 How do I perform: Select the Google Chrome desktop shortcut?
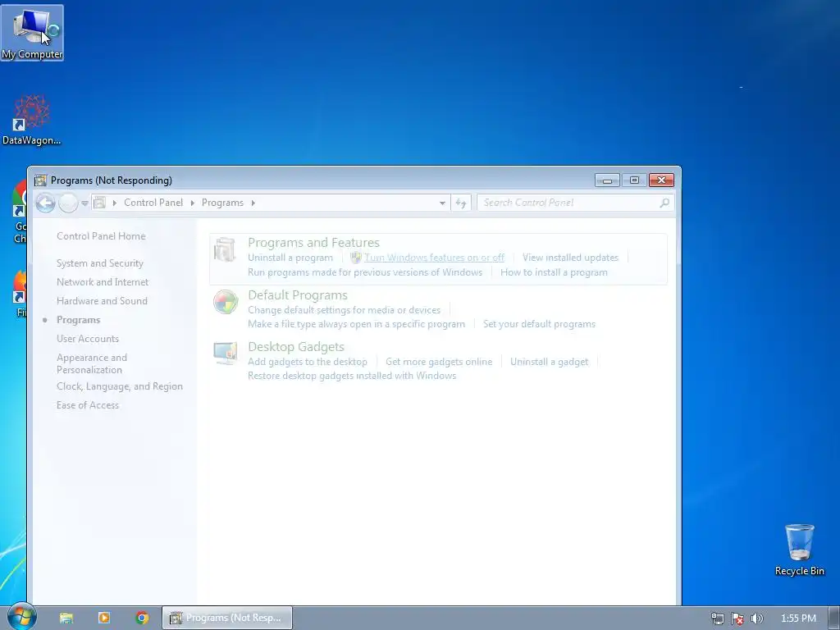point(20,212)
